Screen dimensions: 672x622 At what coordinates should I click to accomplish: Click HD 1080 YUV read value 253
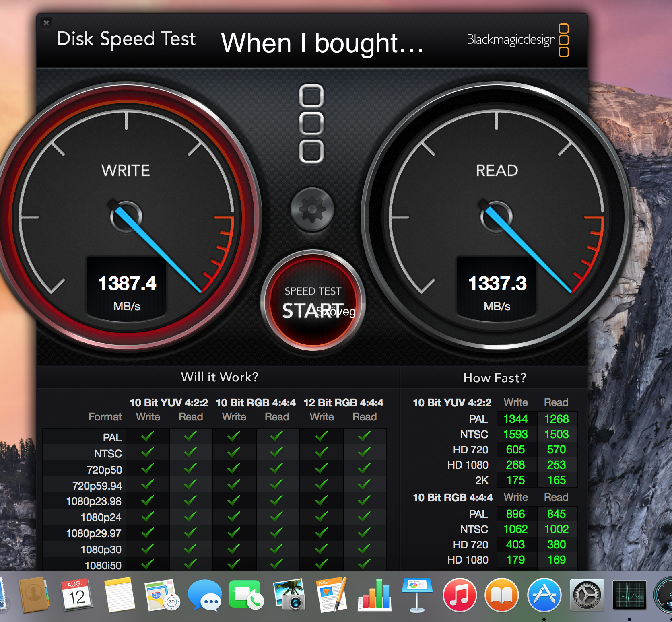click(557, 465)
